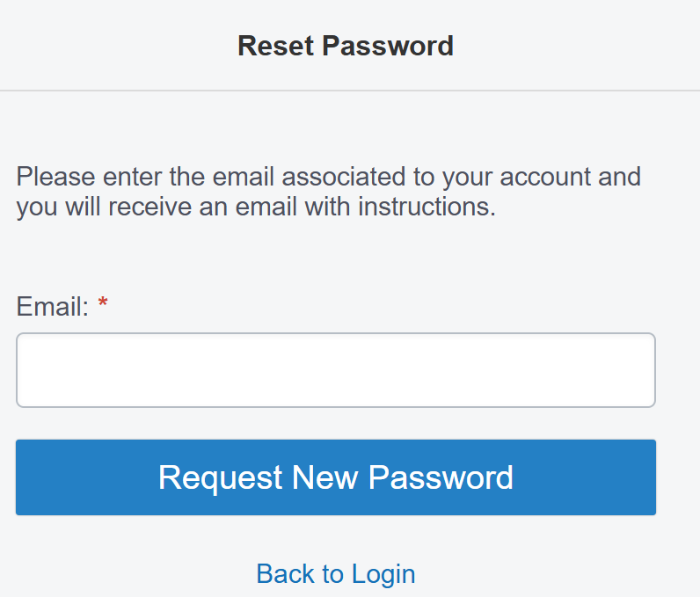Focus the empty email text box
700x597 pixels.
[336, 370]
